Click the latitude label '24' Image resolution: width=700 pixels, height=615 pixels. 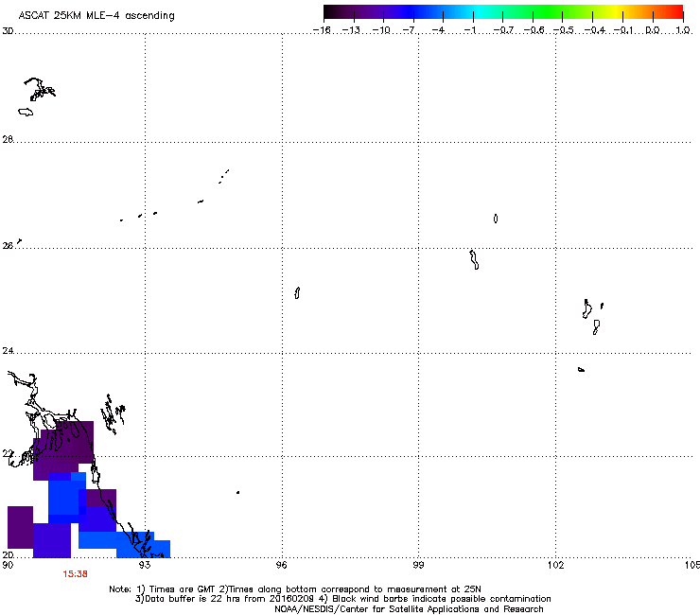tap(8, 351)
